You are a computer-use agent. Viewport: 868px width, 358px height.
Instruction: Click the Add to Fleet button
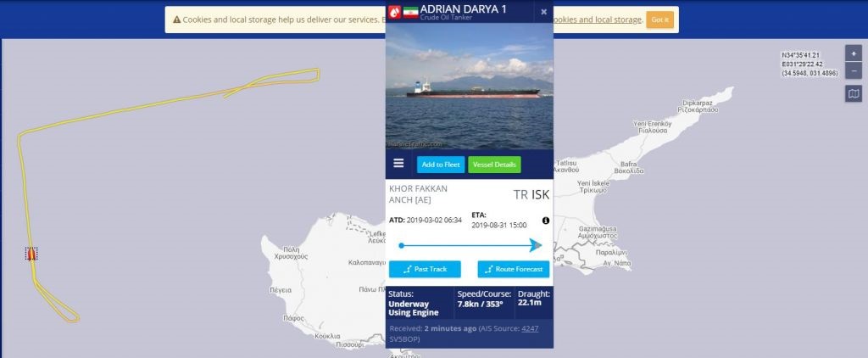(x=441, y=165)
